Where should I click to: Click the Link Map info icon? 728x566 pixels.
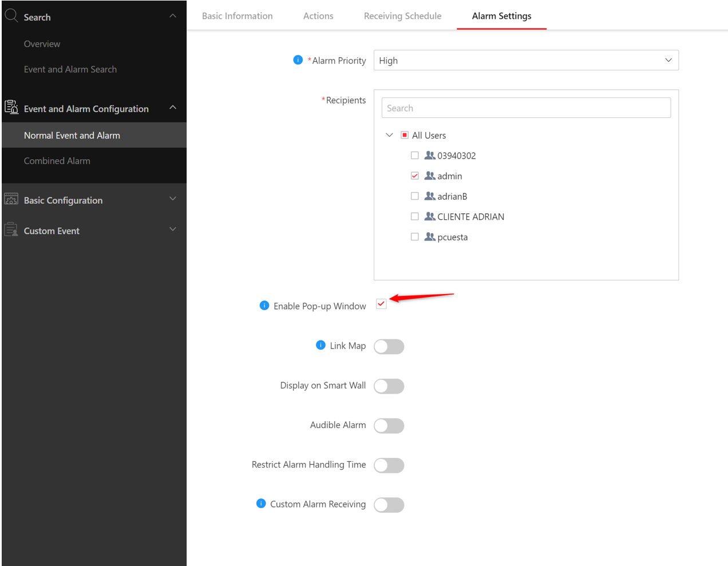(x=321, y=345)
